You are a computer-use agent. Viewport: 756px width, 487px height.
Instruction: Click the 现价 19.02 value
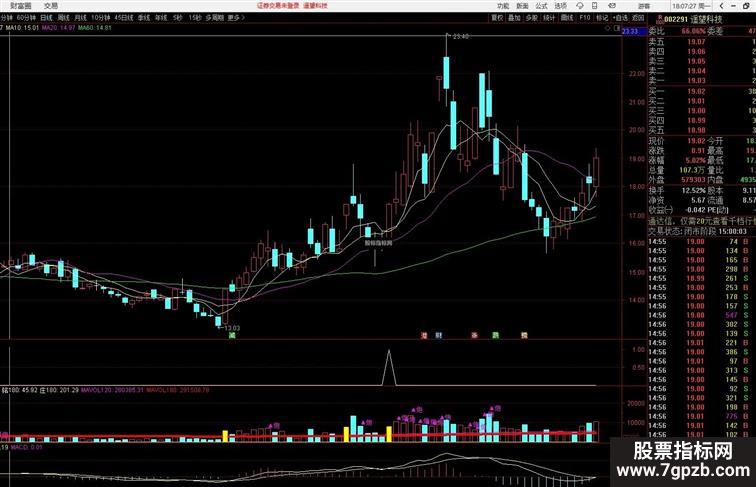click(x=696, y=141)
